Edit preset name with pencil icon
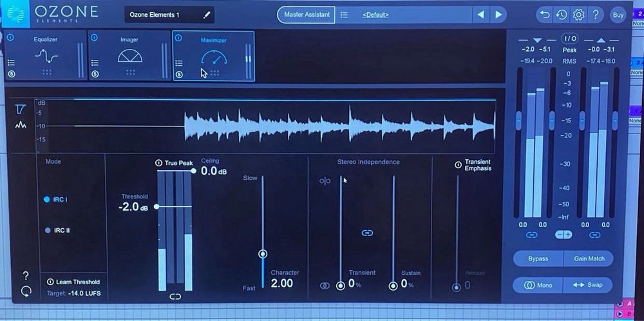 click(x=207, y=15)
